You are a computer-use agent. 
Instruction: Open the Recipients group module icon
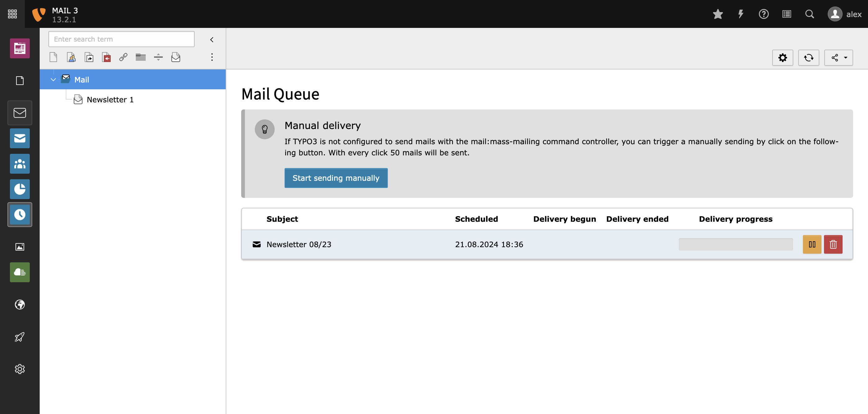coord(20,163)
